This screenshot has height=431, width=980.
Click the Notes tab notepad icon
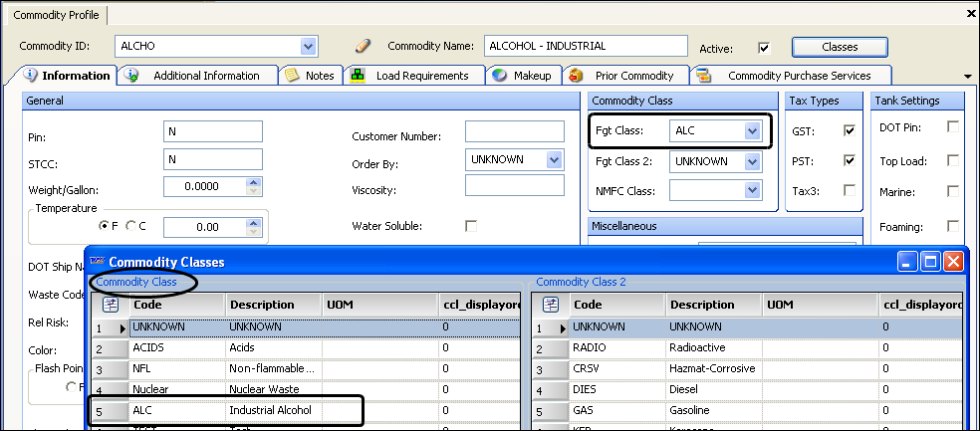(291, 75)
